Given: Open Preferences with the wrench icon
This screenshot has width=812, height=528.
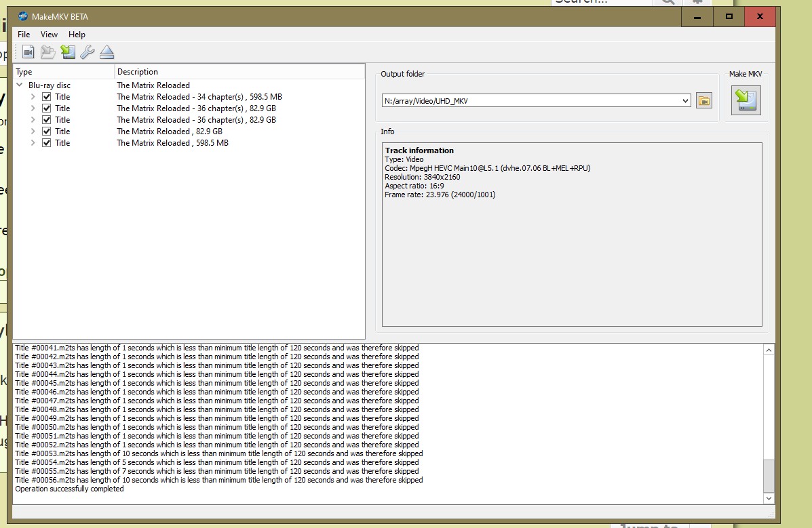Looking at the screenshot, I should click(x=87, y=52).
